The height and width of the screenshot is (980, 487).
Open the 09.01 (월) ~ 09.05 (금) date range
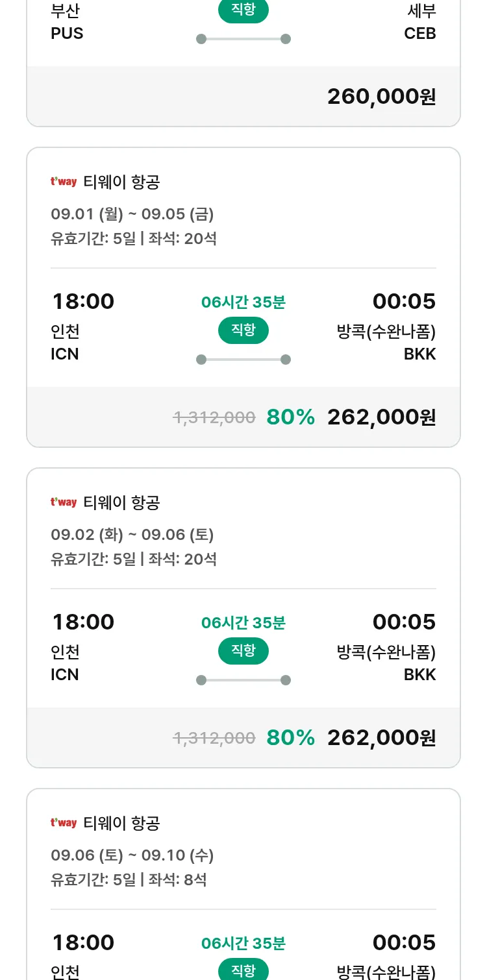(132, 214)
